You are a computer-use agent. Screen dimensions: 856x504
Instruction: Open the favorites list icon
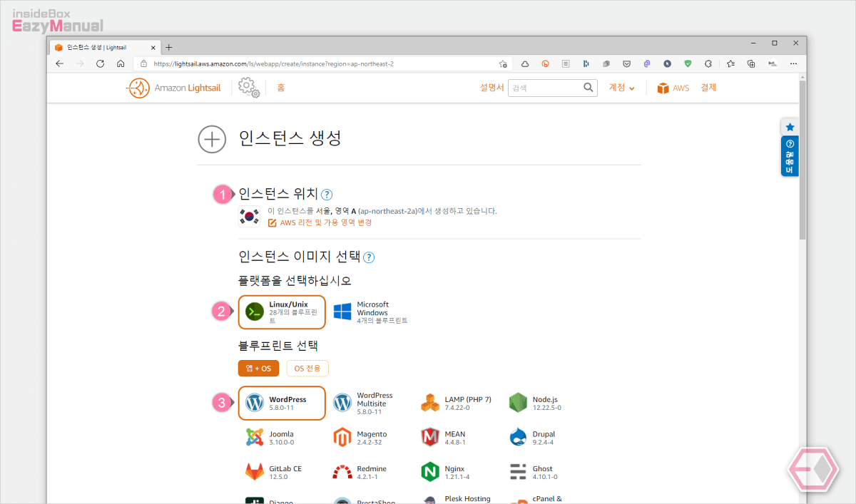(x=731, y=63)
